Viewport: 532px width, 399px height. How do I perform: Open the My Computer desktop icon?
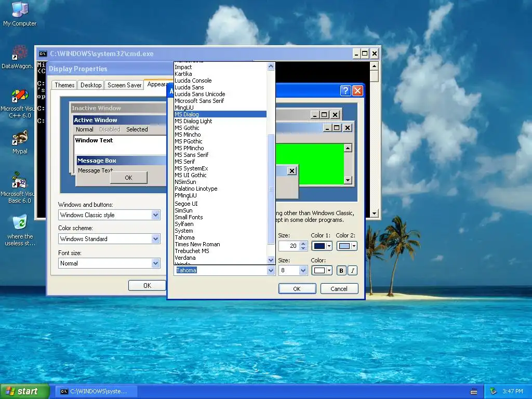(x=20, y=14)
